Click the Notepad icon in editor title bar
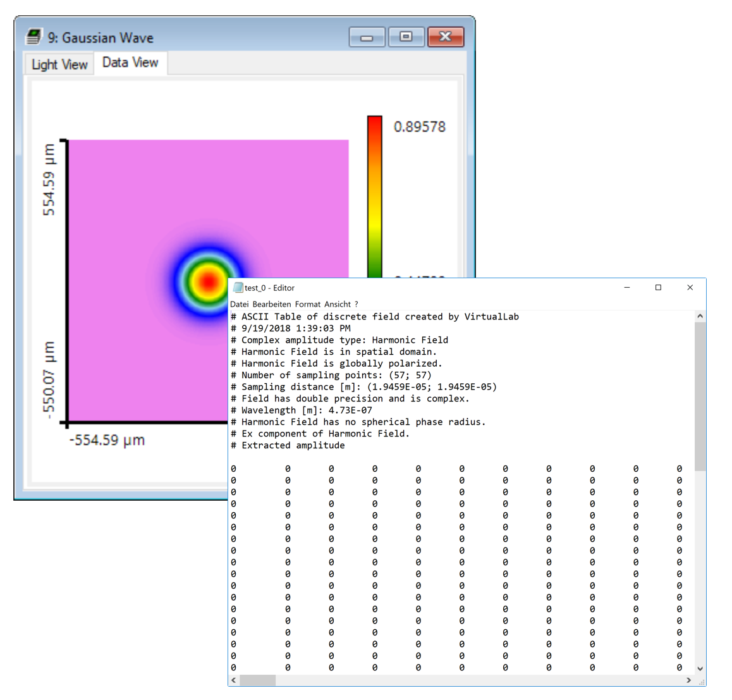732x700 pixels. (x=238, y=288)
